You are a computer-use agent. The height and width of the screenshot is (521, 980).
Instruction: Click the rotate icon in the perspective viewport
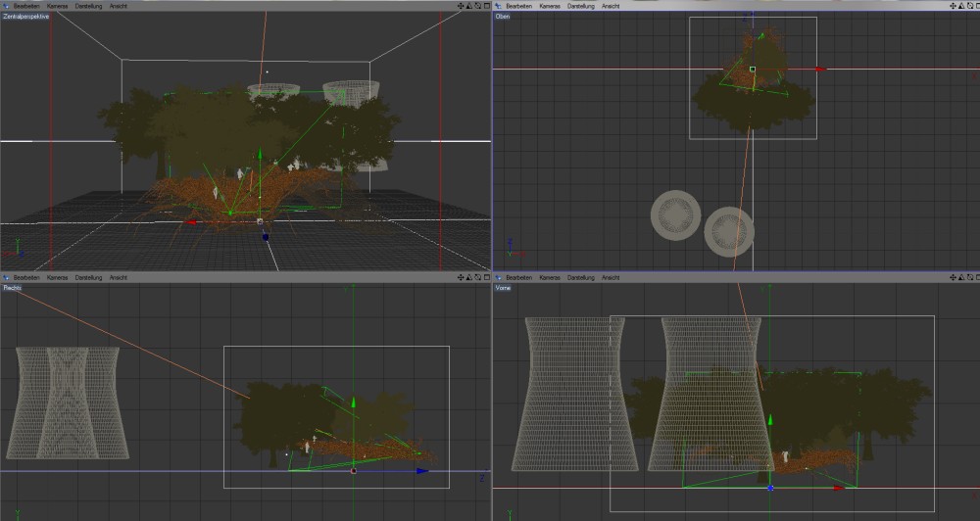[x=477, y=6]
